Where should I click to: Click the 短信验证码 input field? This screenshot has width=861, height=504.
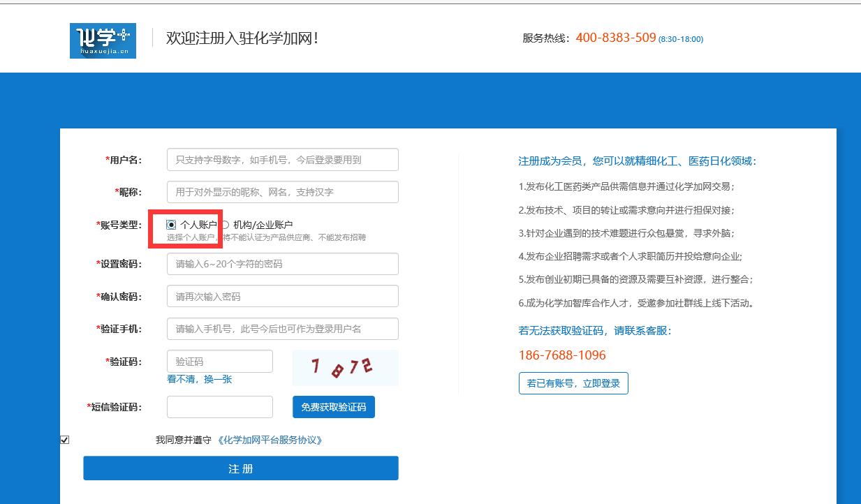pos(219,407)
